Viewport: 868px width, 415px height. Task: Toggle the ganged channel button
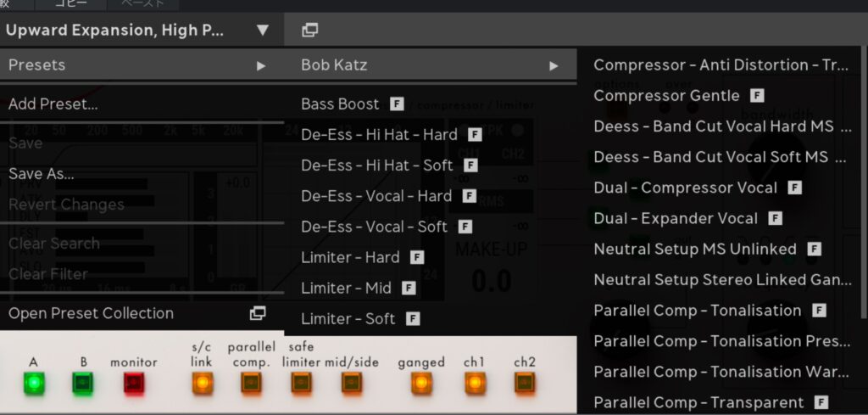[x=420, y=383]
